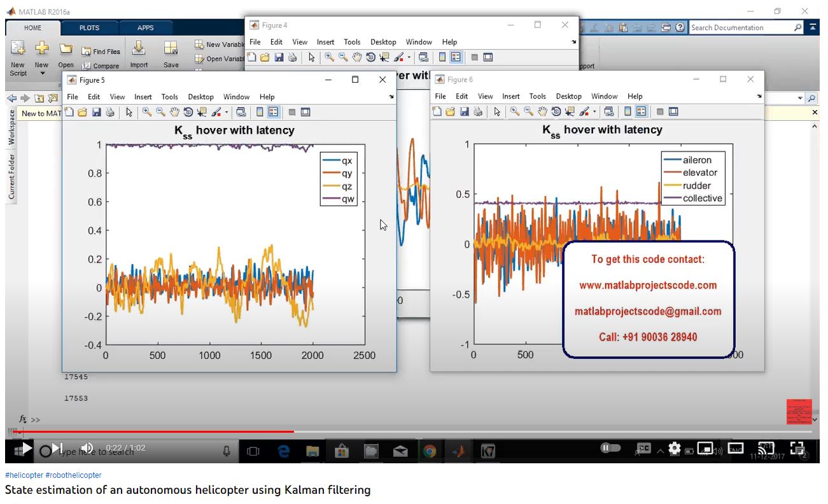Click Open File icon in Figure 5 toolbar
The width and height of the screenshot is (828, 504).
(82, 113)
